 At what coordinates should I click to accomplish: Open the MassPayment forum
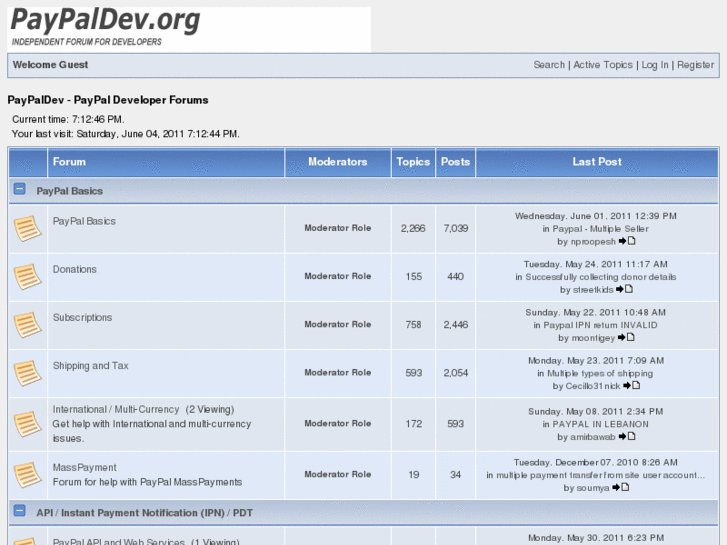click(84, 468)
